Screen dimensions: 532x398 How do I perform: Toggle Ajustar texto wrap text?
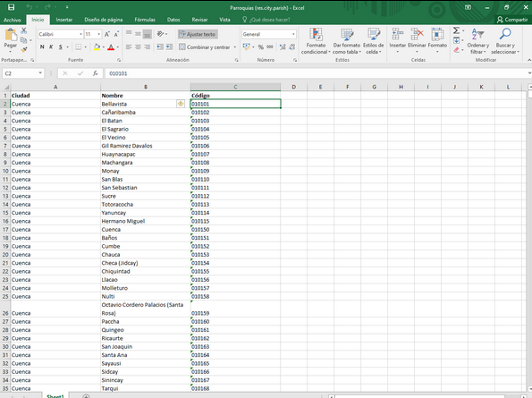[x=198, y=34]
